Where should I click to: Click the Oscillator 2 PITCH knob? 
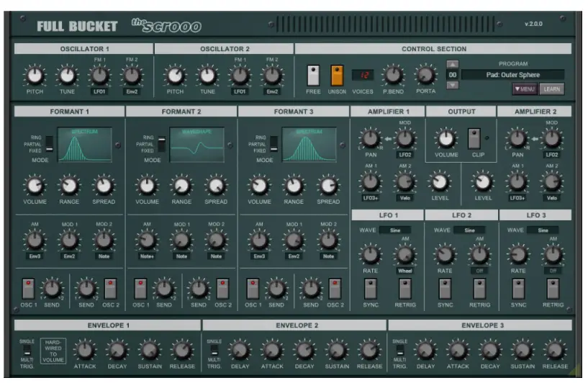click(175, 76)
